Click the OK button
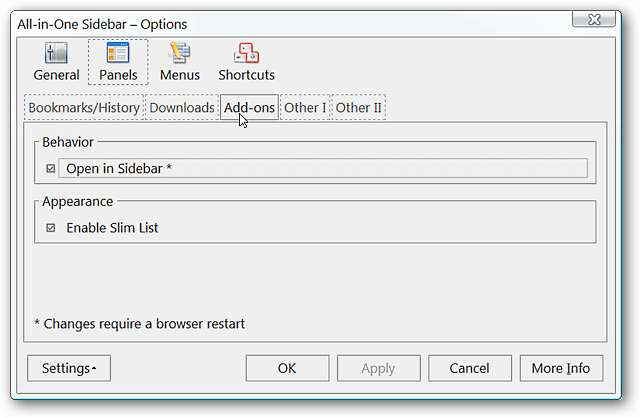640x418 pixels. point(287,368)
